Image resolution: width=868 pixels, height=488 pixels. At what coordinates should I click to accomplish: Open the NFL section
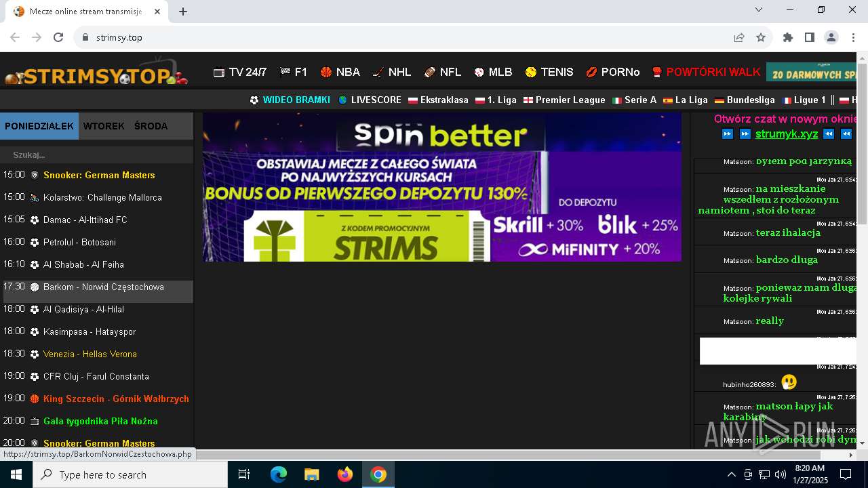coord(443,72)
